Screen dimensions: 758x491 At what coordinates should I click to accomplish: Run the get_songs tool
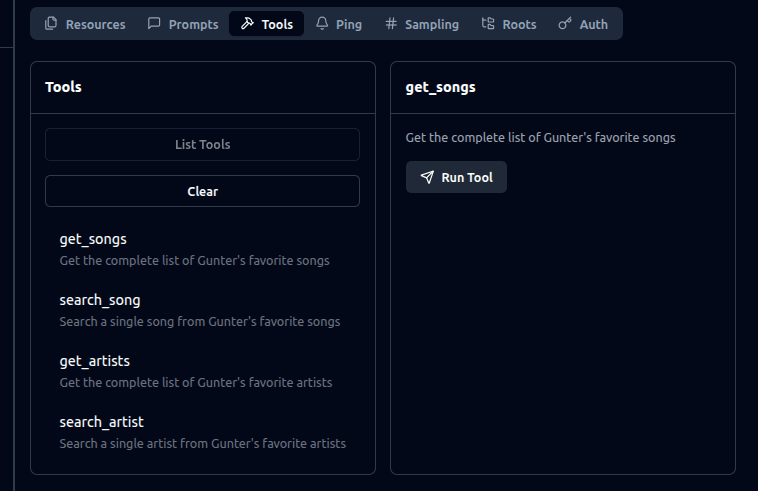[x=457, y=177]
